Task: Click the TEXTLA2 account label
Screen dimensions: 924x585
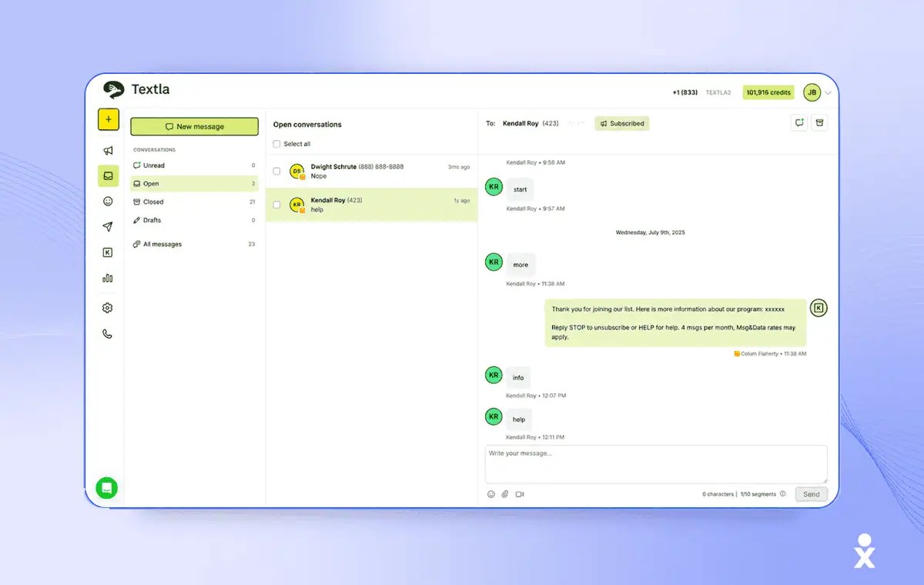Action: click(x=718, y=92)
